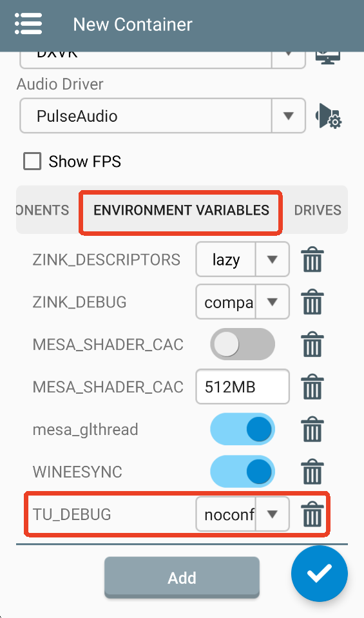Switch to the Drives tab

click(318, 210)
